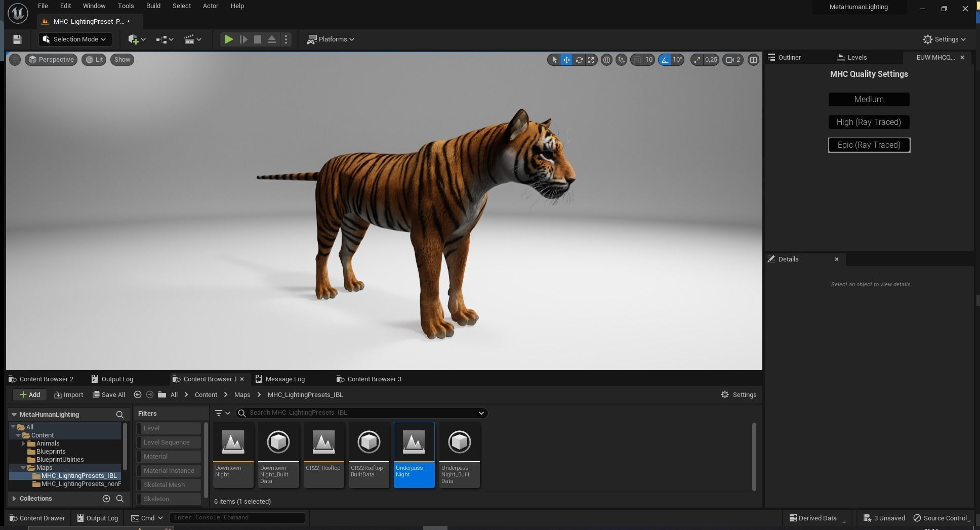The height and width of the screenshot is (530, 980).
Task: Open the Perspective view type menu
Action: 51,60
